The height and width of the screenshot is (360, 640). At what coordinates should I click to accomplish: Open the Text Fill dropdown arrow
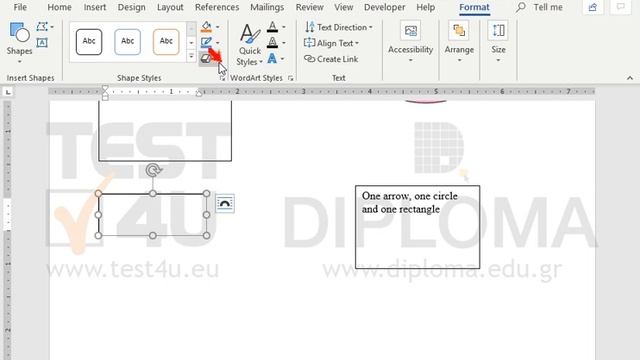pyautogui.click(x=284, y=27)
